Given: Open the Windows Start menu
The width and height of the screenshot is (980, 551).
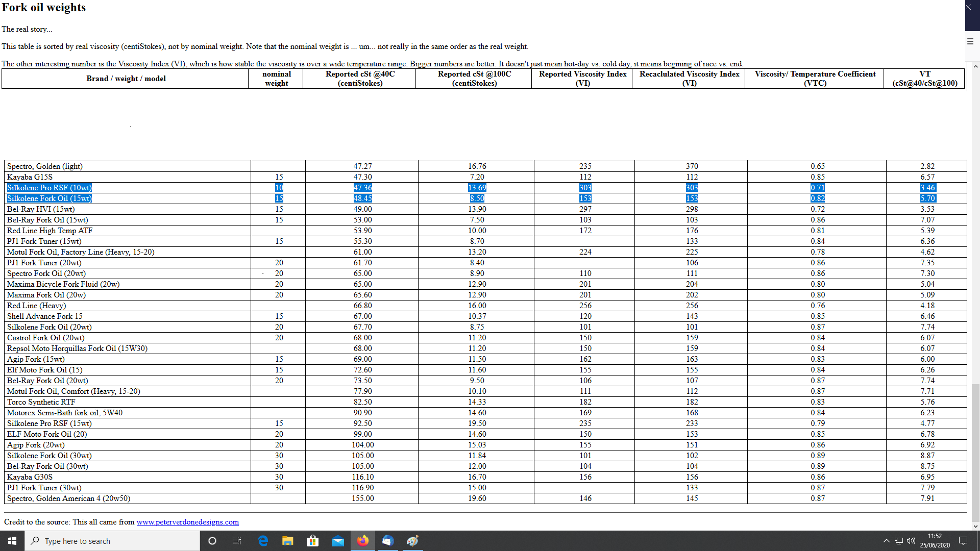Looking at the screenshot, I should [12, 541].
